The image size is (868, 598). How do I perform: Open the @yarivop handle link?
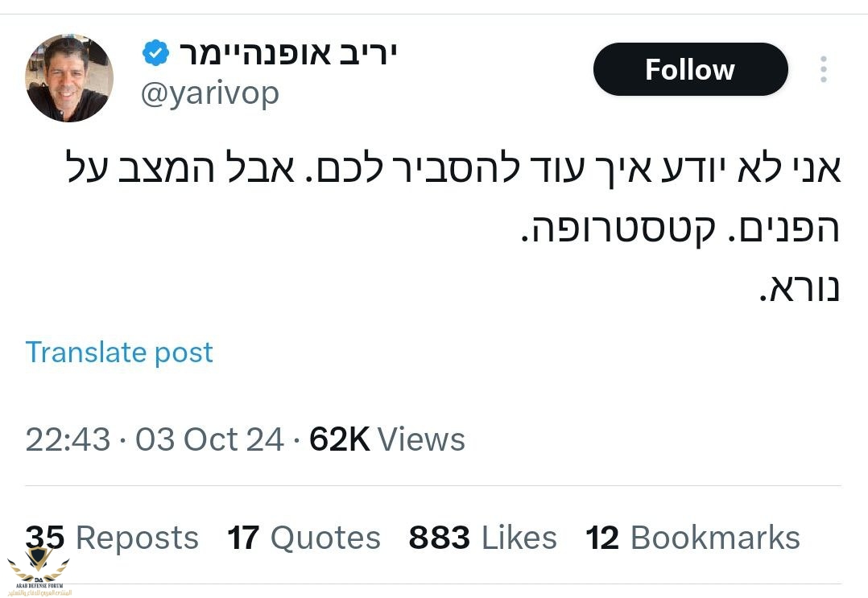click(x=210, y=93)
